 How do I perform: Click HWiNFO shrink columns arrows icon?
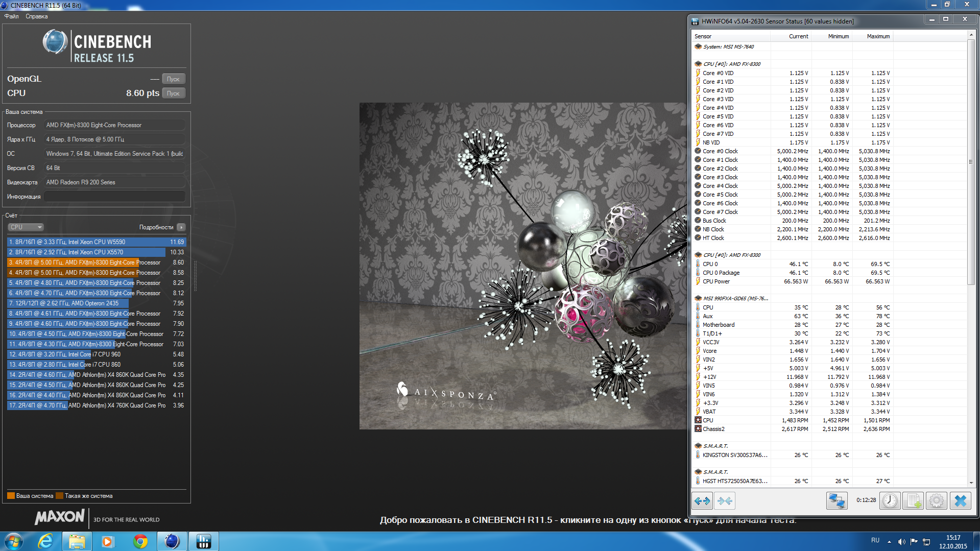[725, 500]
